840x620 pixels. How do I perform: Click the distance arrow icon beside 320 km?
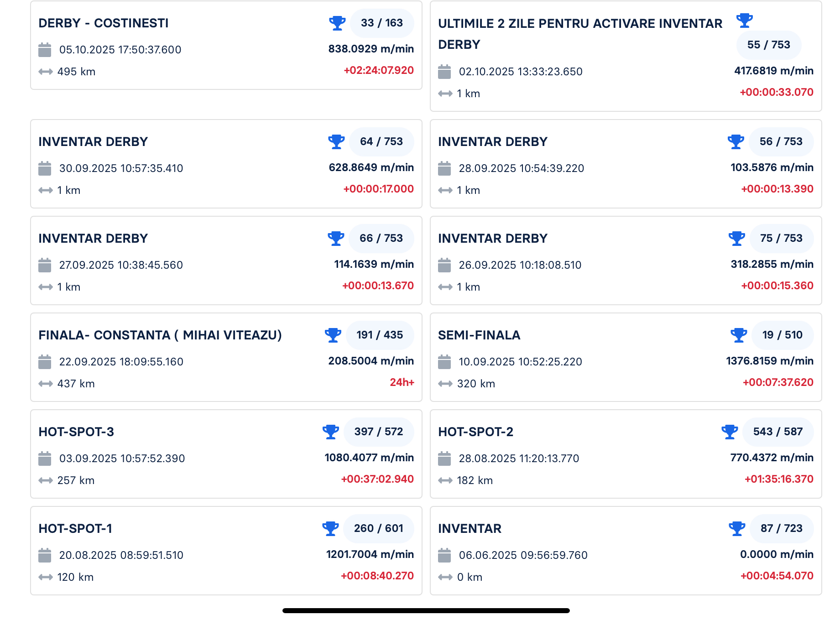[x=445, y=384]
